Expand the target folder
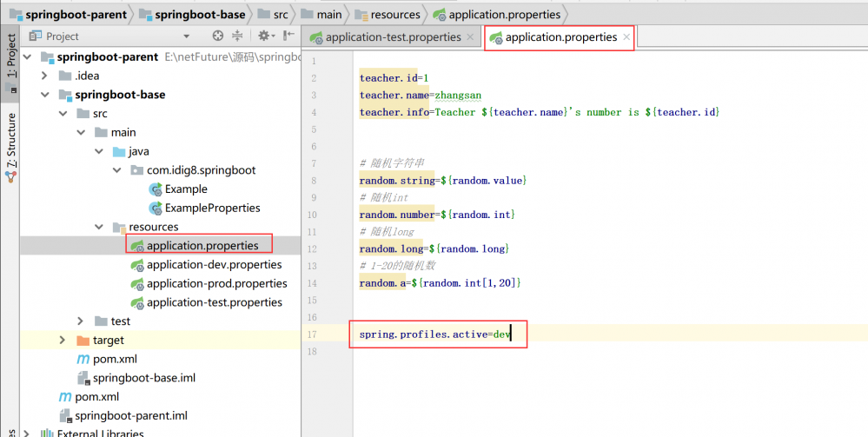868x437 pixels. pyautogui.click(x=63, y=341)
